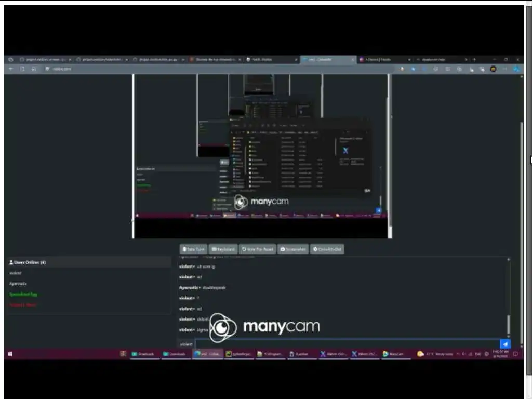Switch to the active CollabVM browser tab
This screenshot has width=532, height=399.
[x=328, y=59]
